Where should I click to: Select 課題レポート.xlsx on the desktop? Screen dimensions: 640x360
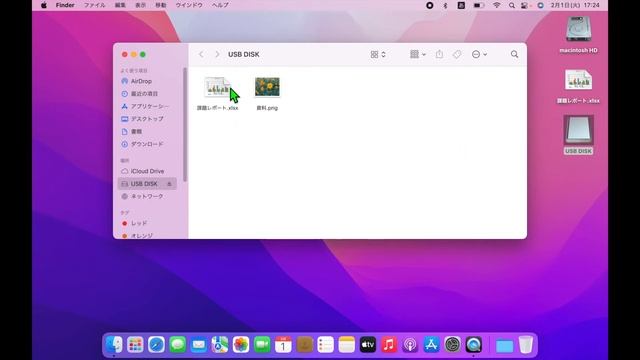[x=578, y=86]
